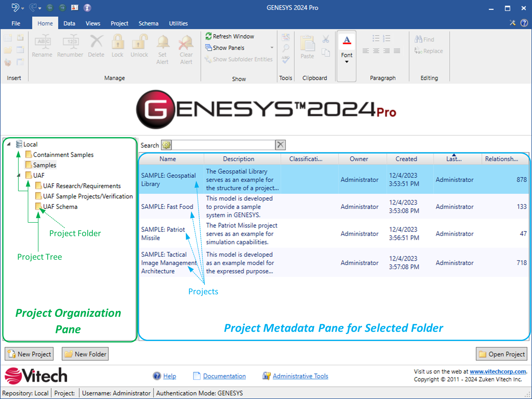Open the Show Panels dropdown arrow
The image size is (532, 399).
272,48
